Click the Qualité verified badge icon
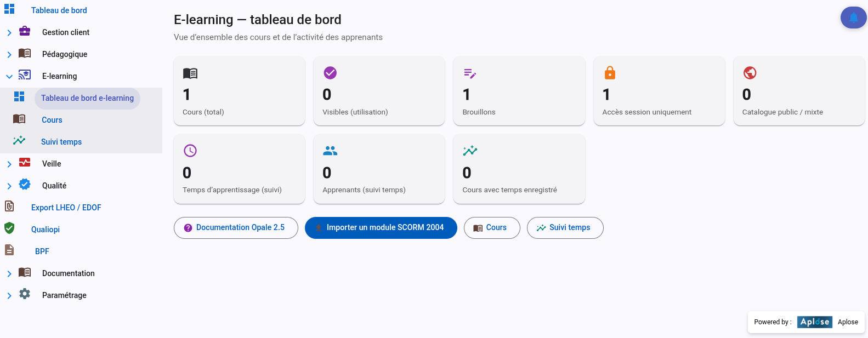Image resolution: width=868 pixels, height=338 pixels. tap(25, 185)
